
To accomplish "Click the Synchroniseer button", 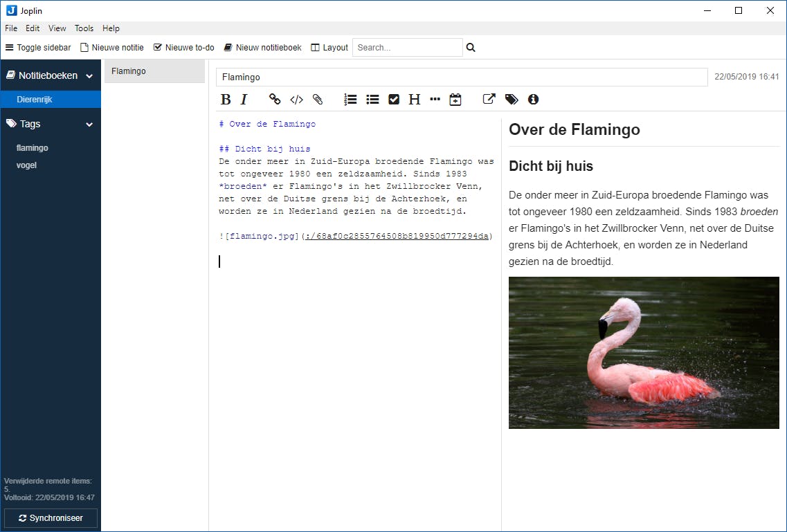I will pyautogui.click(x=51, y=518).
